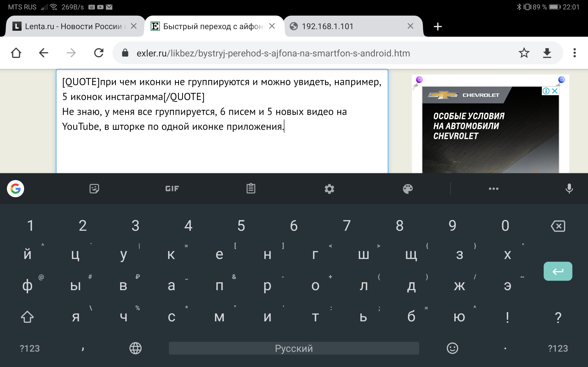Toggle the shift key on keyboard
Screen dimensions: 588x367
click(27, 317)
